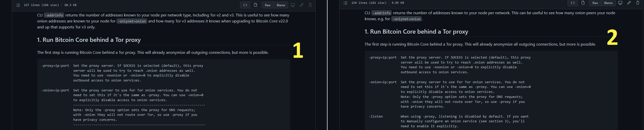Click Raw button in panel 2
The image size is (644, 130).
(595, 3)
